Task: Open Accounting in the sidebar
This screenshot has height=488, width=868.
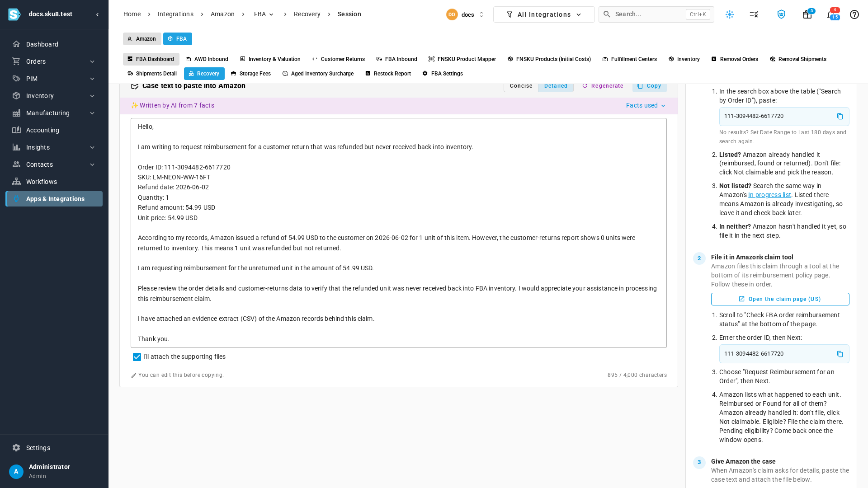Action: 54,130
